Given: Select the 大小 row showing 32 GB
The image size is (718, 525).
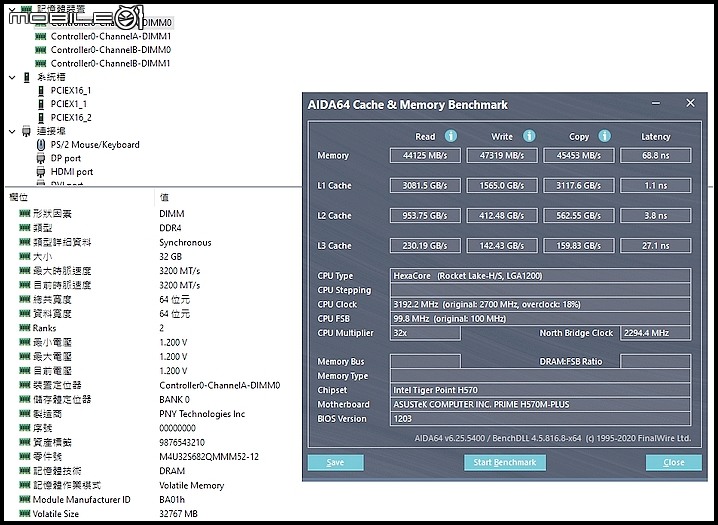Looking at the screenshot, I should [x=151, y=256].
